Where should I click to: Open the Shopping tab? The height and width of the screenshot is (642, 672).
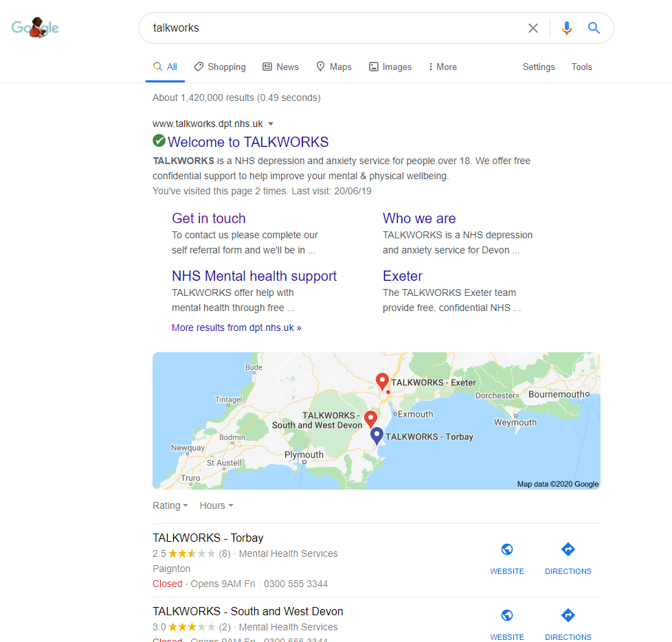tap(219, 67)
